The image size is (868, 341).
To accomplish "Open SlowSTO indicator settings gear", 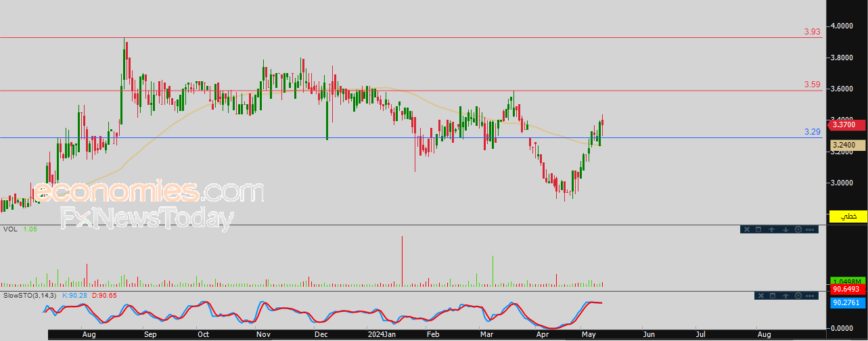I will pos(798,296).
